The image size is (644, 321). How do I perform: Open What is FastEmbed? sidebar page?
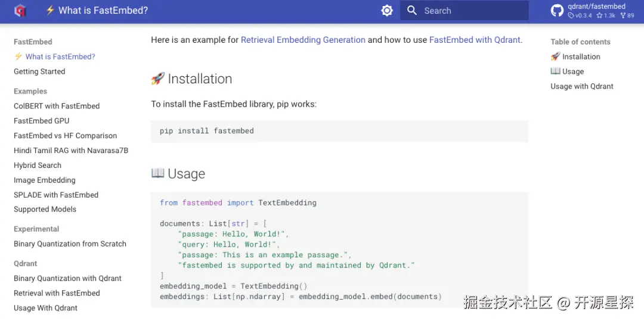[x=55, y=57]
